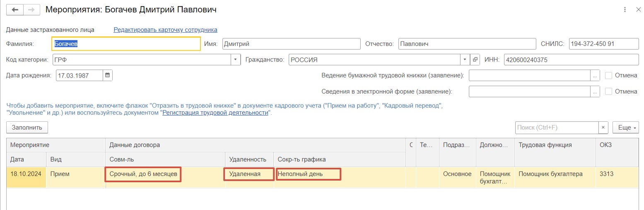Open the Гражданство record with the open icon
The height and width of the screenshot is (210, 644).
(475, 60)
